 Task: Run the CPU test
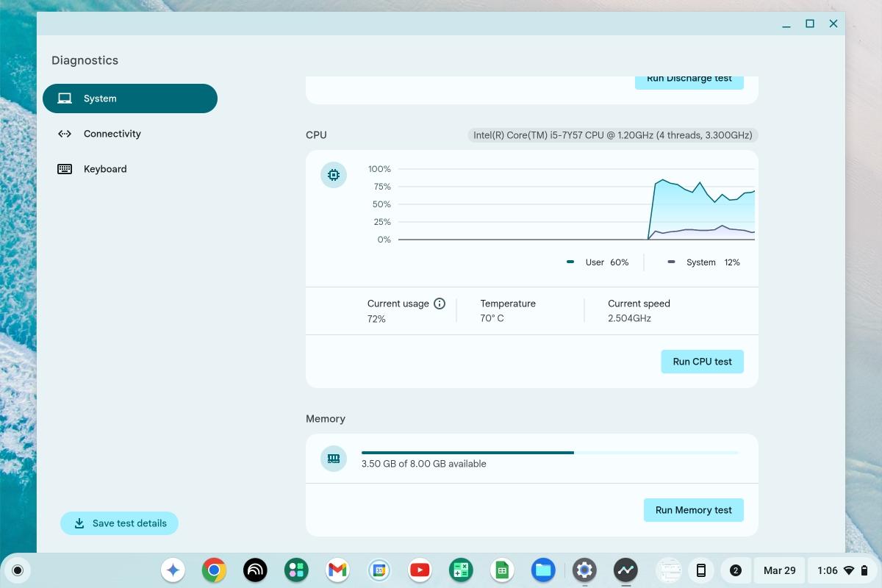click(x=702, y=362)
